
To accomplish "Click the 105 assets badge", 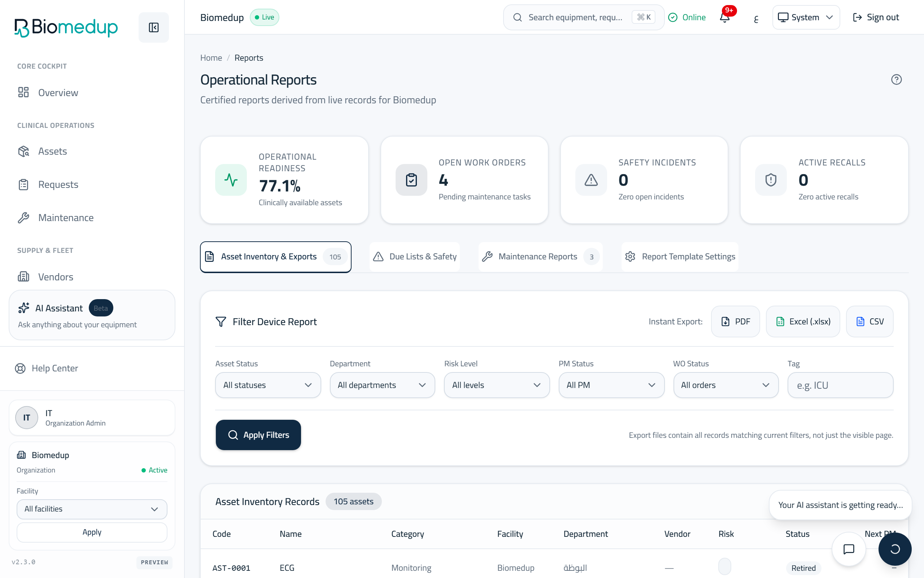I will tap(353, 501).
